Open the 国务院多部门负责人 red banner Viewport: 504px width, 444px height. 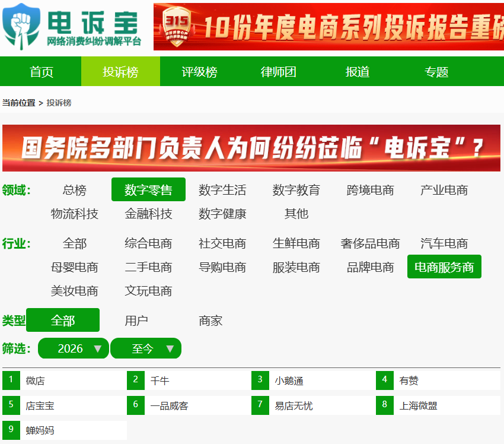[x=251, y=148]
